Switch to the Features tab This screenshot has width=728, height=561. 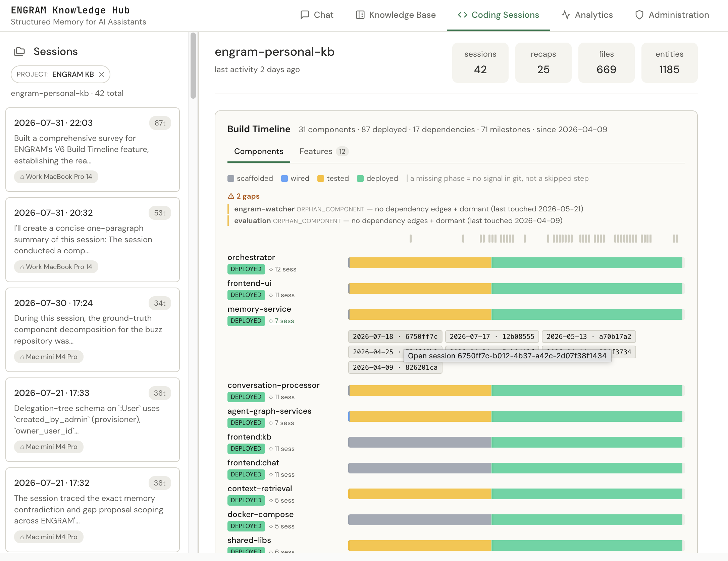pos(324,152)
